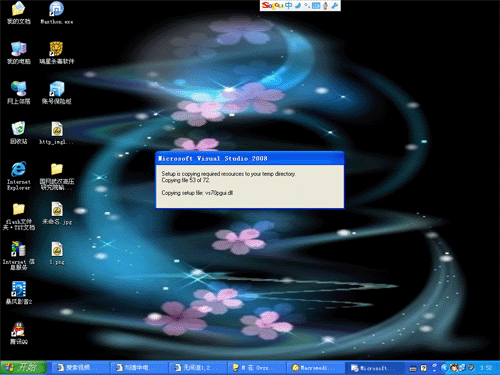The width and height of the screenshot is (500, 375).
Task: Activate the Microsoft setup taskbar button
Action: (x=375, y=368)
